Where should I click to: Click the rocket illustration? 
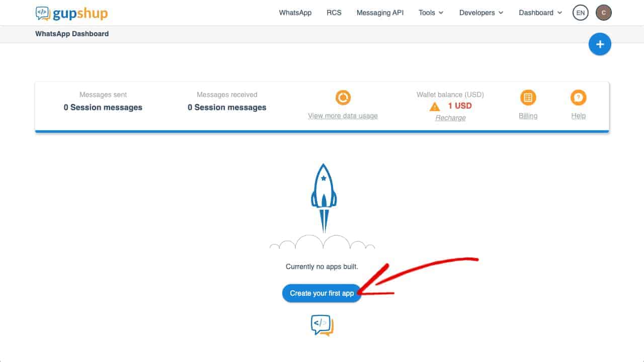tap(323, 199)
